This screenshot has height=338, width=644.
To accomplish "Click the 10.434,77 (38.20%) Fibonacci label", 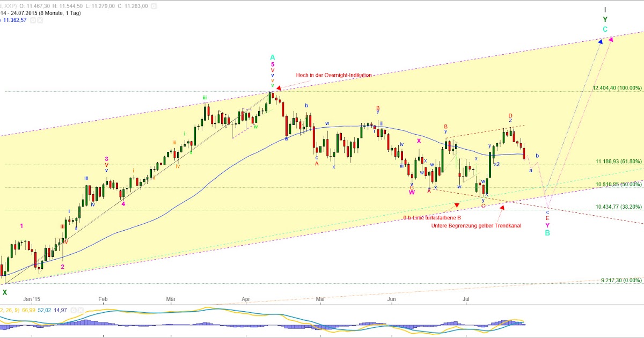I will [x=618, y=207].
